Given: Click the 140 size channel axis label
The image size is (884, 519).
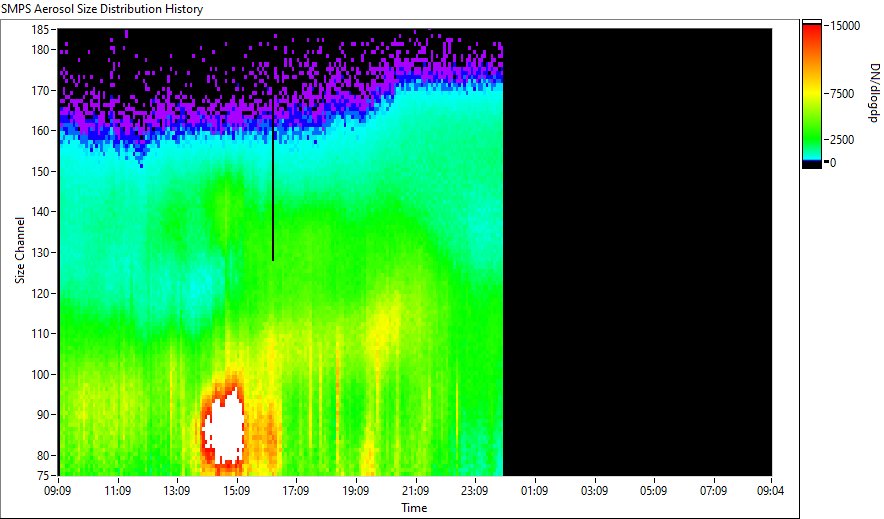Looking at the screenshot, I should (41, 212).
